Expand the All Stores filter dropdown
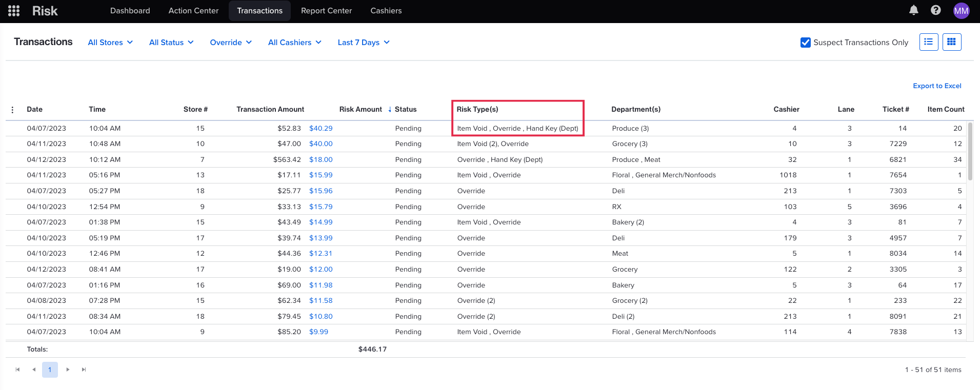Viewport: 980px width, 390px height. point(110,43)
